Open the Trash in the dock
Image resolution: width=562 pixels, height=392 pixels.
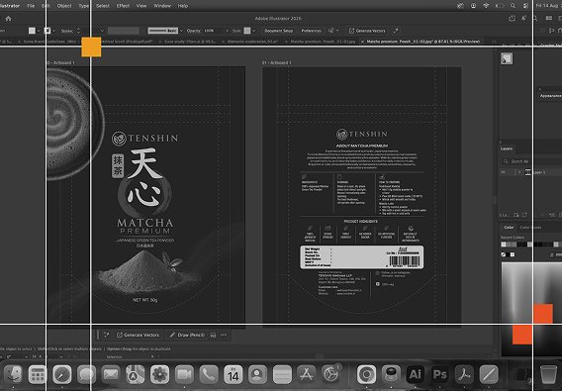point(548,375)
